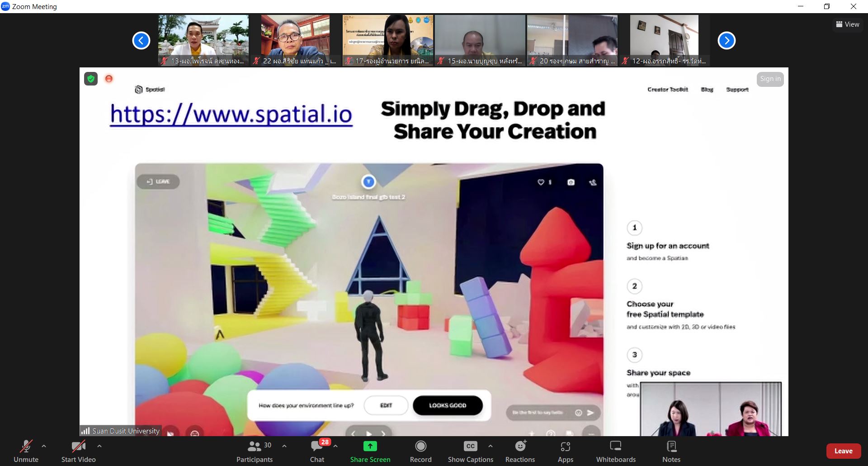Click 'Simply Drag, Drop and' heading

[x=493, y=109]
